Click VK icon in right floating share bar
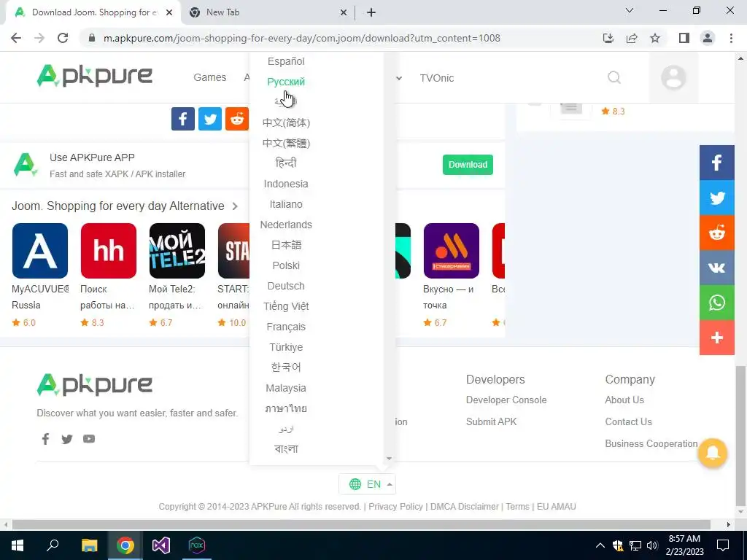 pyautogui.click(x=716, y=268)
